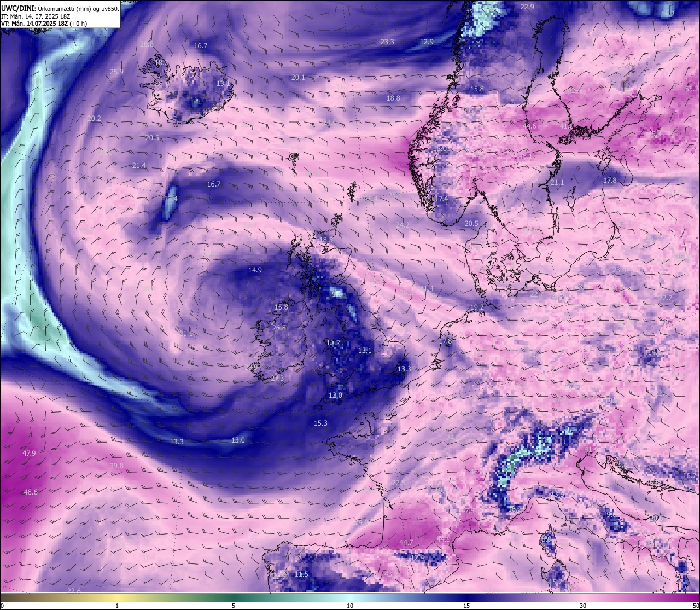This screenshot has height=610, width=700.
Task: Click the 20.2 value label
Action: pos(94,119)
